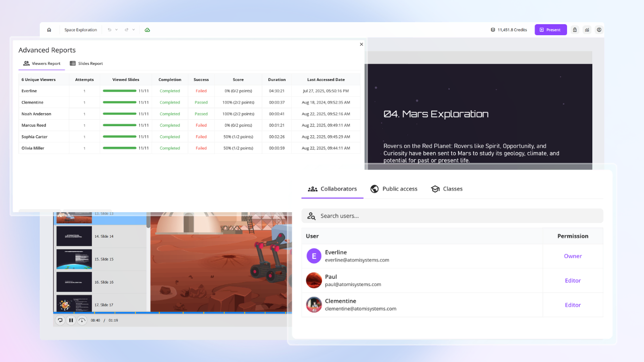Open the lock sharing icon
Image resolution: width=644 pixels, height=362 pixels.
575,30
